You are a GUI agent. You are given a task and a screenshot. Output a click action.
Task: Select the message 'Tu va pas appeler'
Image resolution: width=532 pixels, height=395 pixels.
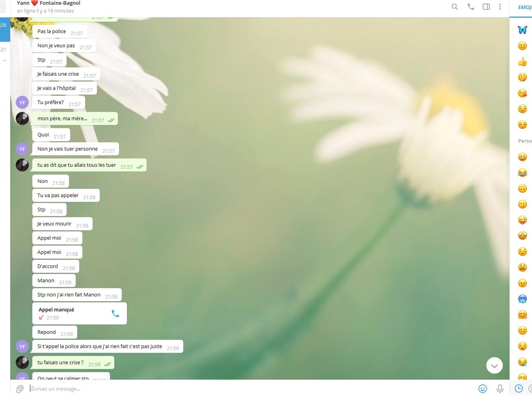pyautogui.click(x=66, y=196)
